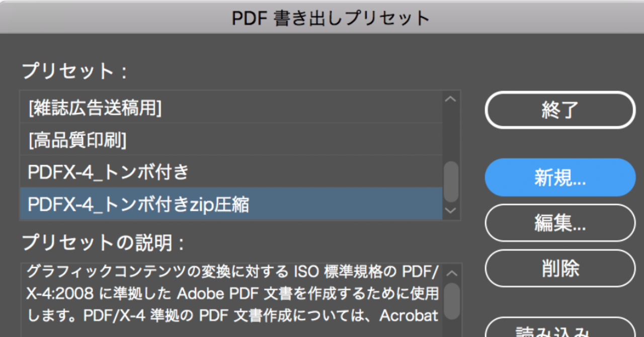The height and width of the screenshot is (337, 644).
Task: Select the [高品質印刷] preset
Action: (231, 139)
